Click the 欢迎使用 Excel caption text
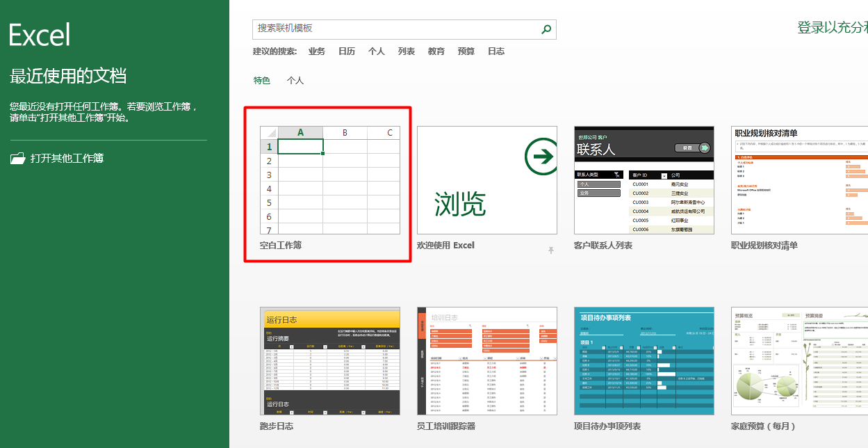This screenshot has width=868, height=448. (445, 246)
